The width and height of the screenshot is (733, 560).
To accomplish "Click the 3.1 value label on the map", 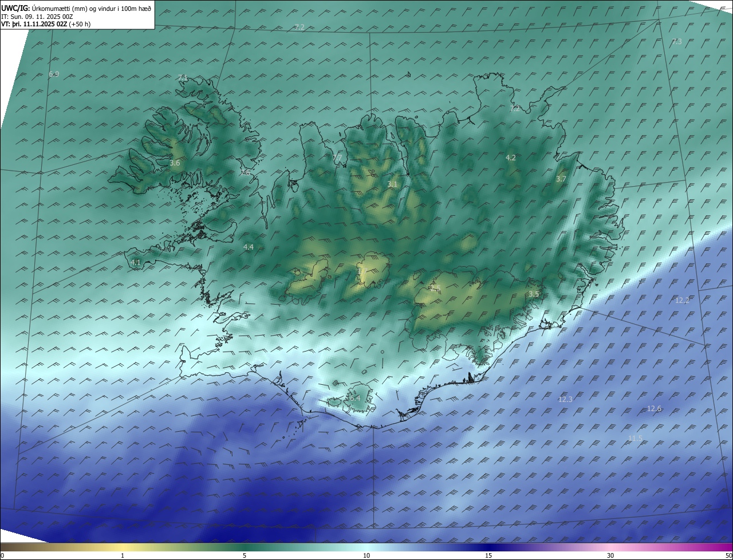I will tap(392, 184).
